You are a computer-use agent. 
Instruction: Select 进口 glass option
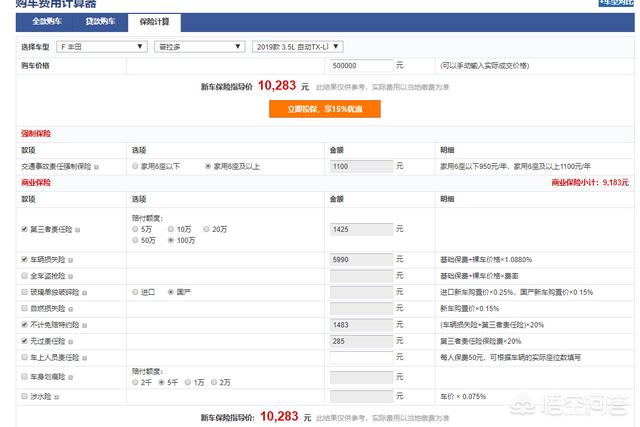pyautogui.click(x=135, y=292)
